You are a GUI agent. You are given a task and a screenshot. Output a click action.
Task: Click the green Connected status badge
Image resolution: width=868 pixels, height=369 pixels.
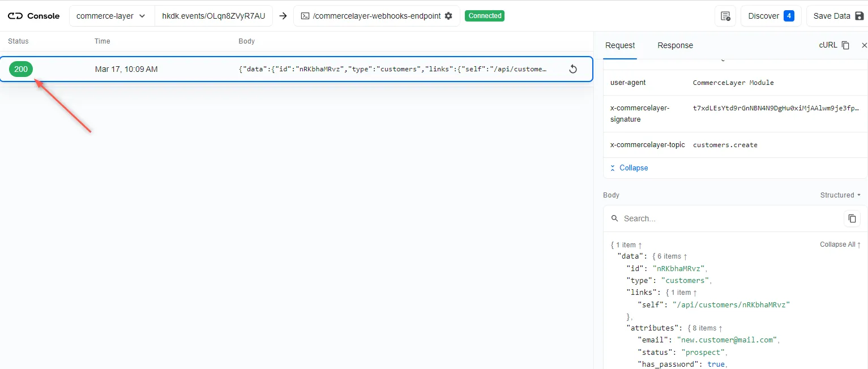point(485,16)
